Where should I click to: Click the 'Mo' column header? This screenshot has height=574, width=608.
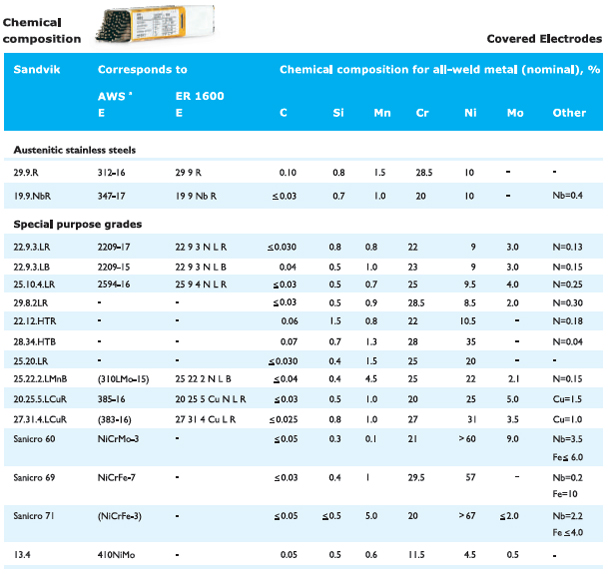[515, 113]
